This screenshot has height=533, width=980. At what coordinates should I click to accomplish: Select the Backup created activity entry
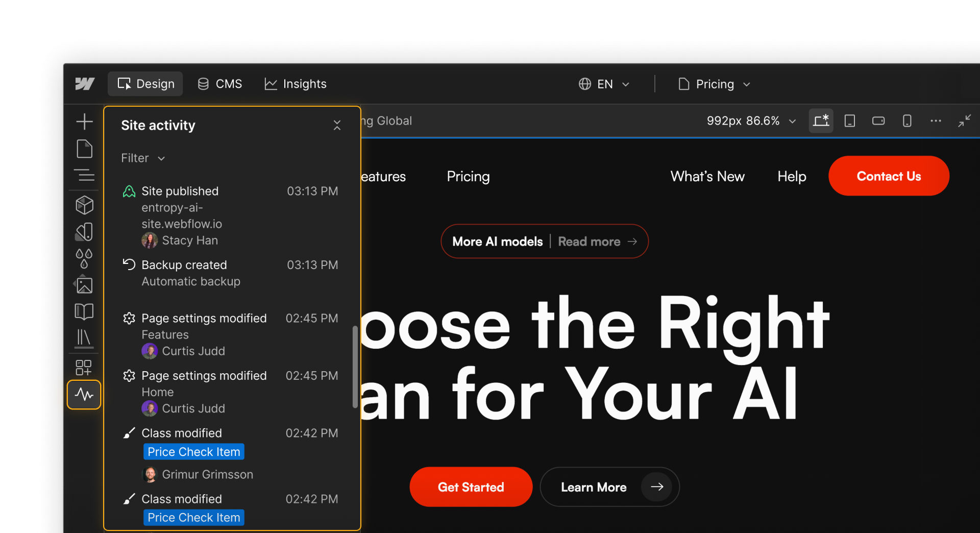click(x=230, y=273)
